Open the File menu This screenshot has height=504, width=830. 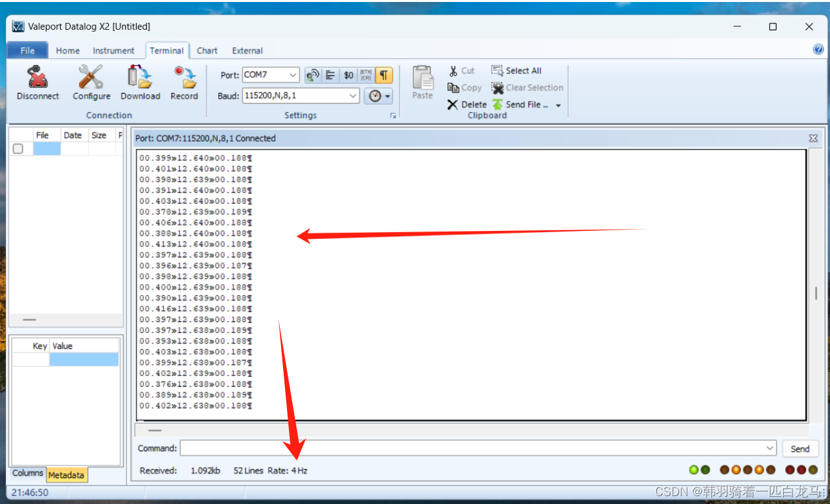(x=28, y=50)
